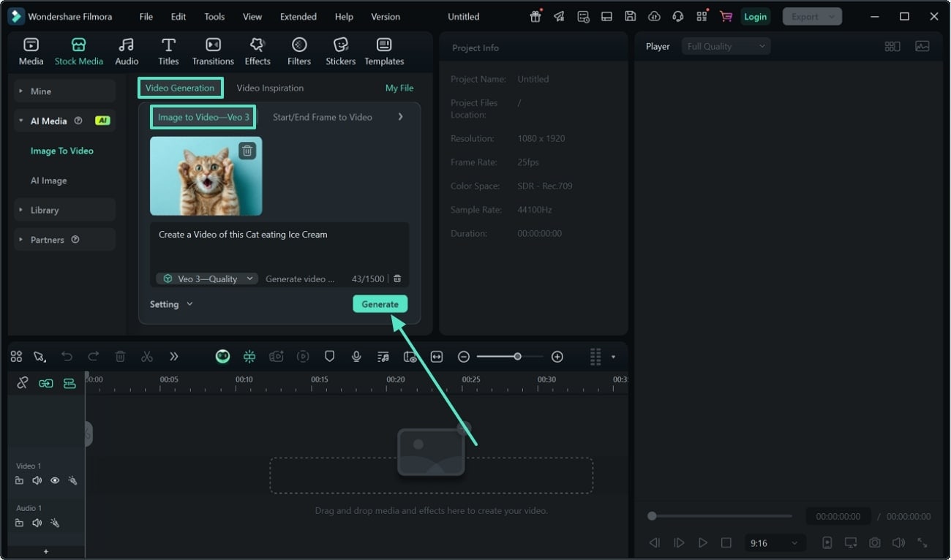Viewport: 951px width, 560px height.
Task: Select Image To Video in sidebar
Action: coord(61,151)
